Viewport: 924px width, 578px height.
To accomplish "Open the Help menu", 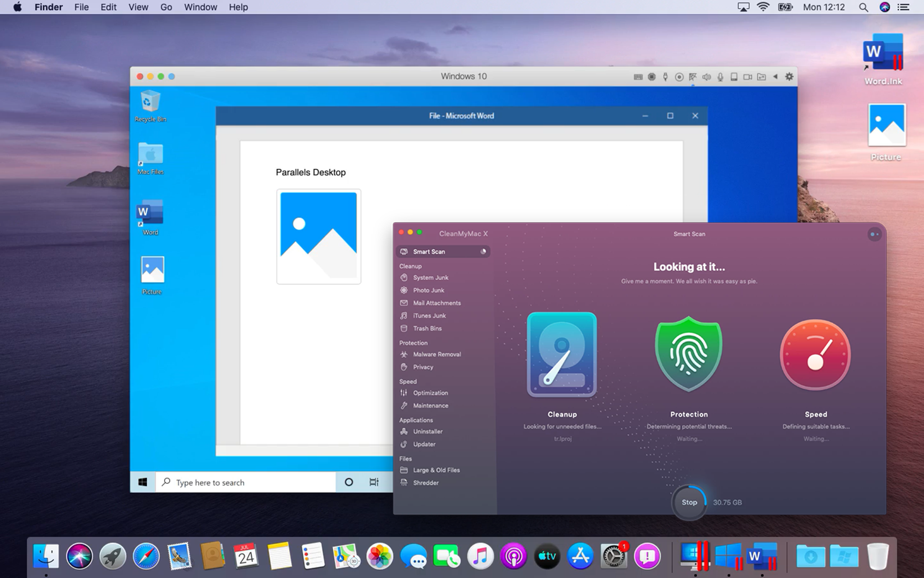I will (238, 7).
